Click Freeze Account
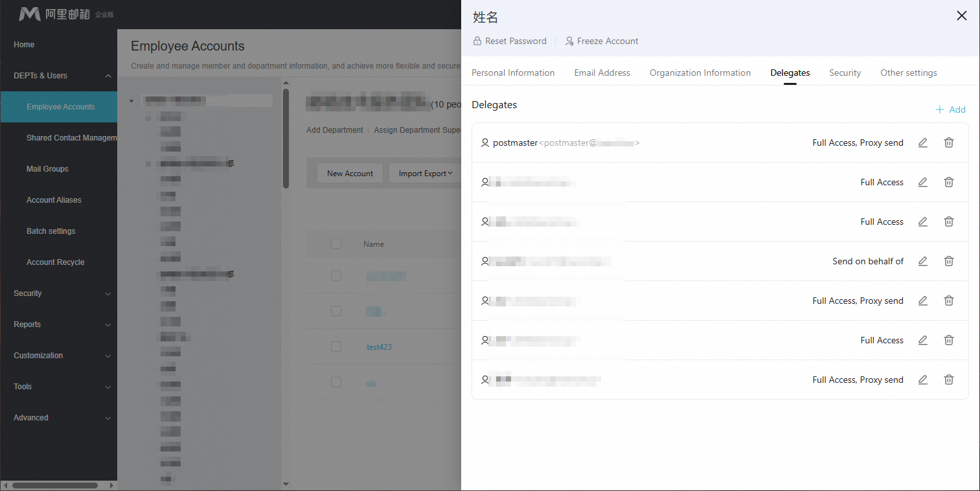Viewport: 980px width, 491px height. (x=602, y=41)
